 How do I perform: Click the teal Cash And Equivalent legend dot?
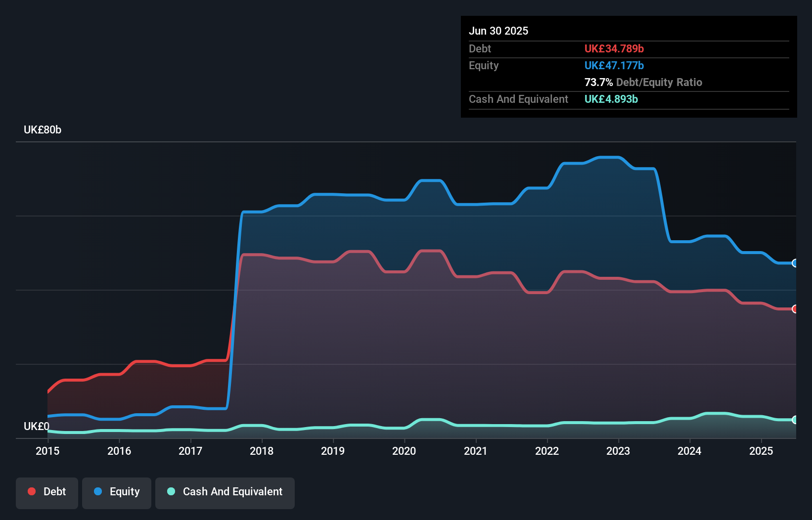tap(170, 491)
